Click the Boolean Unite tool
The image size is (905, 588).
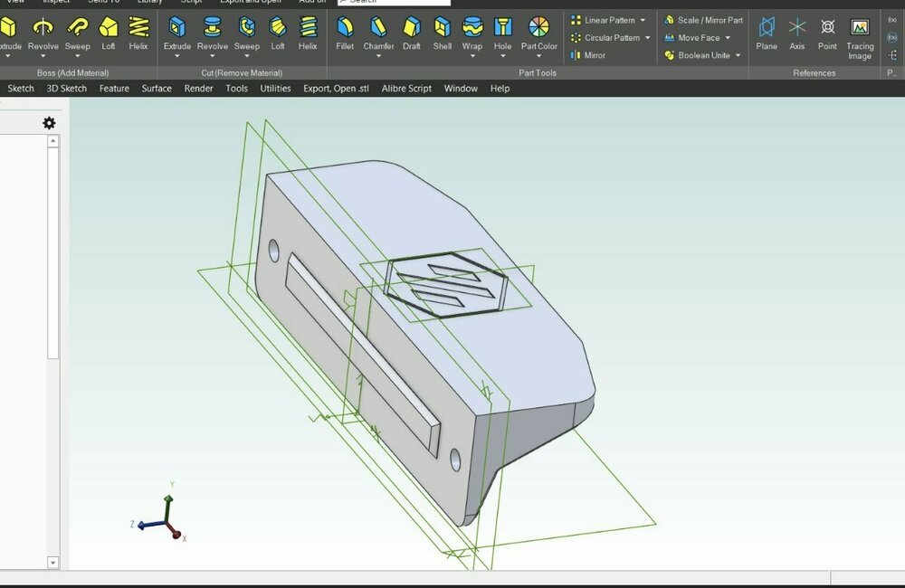pyautogui.click(x=697, y=55)
